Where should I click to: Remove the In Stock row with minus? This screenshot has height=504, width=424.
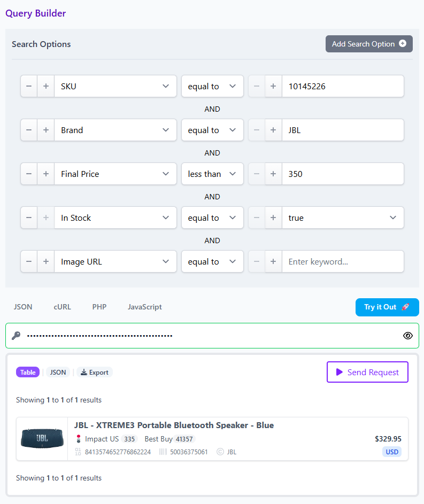tap(29, 218)
